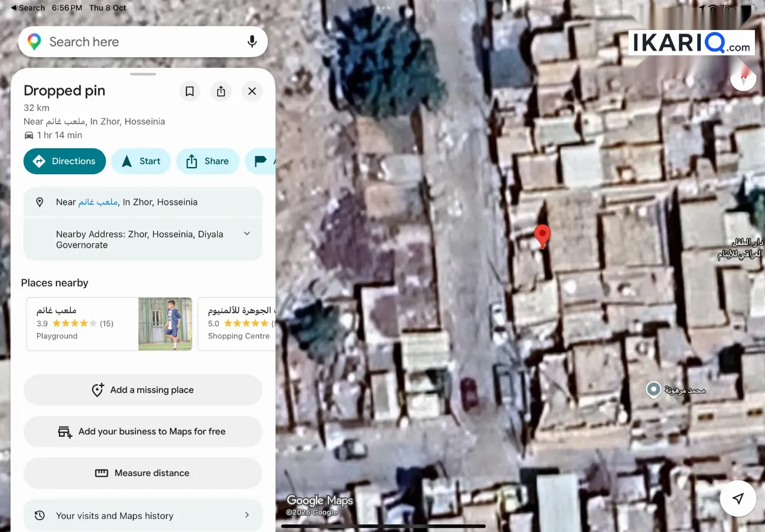Return to Search via the back arrow
This screenshot has height=532, width=765.
(28, 8)
